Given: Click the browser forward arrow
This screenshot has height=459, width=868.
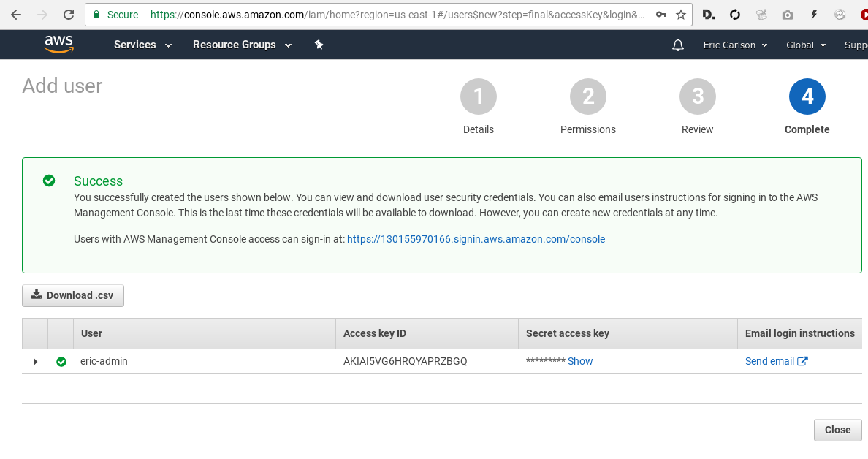Looking at the screenshot, I should tap(42, 15).
